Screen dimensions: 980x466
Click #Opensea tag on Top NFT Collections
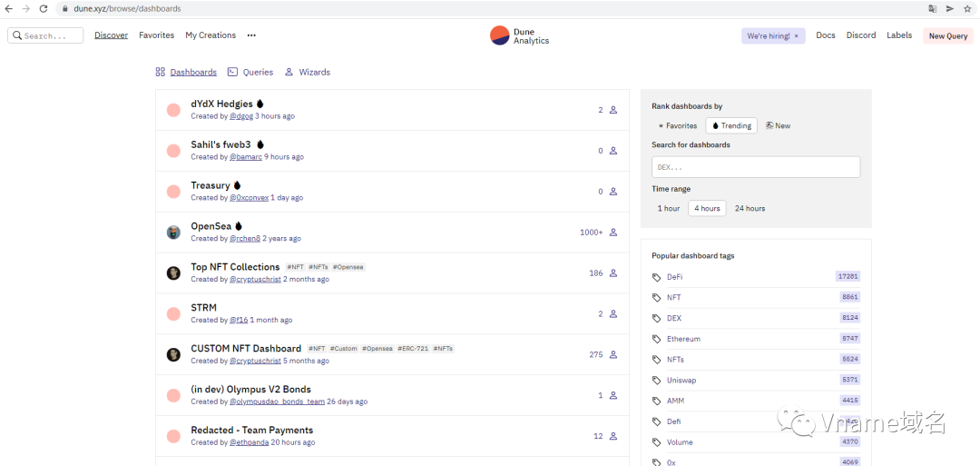[348, 267]
